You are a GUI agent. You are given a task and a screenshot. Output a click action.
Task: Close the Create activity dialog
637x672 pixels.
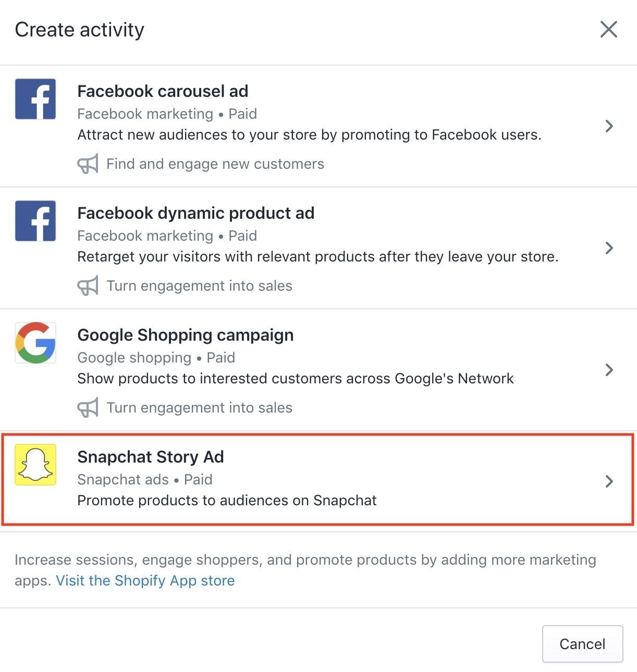(608, 30)
